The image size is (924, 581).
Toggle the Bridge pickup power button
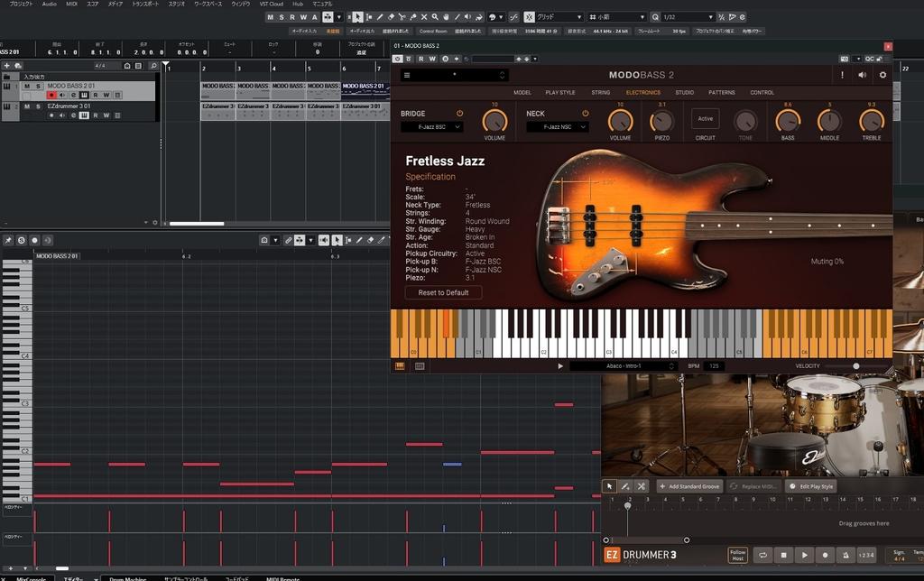[459, 114]
